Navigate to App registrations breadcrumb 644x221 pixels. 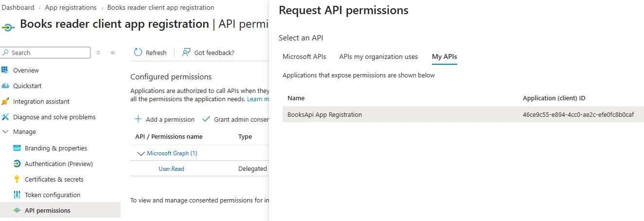(71, 7)
